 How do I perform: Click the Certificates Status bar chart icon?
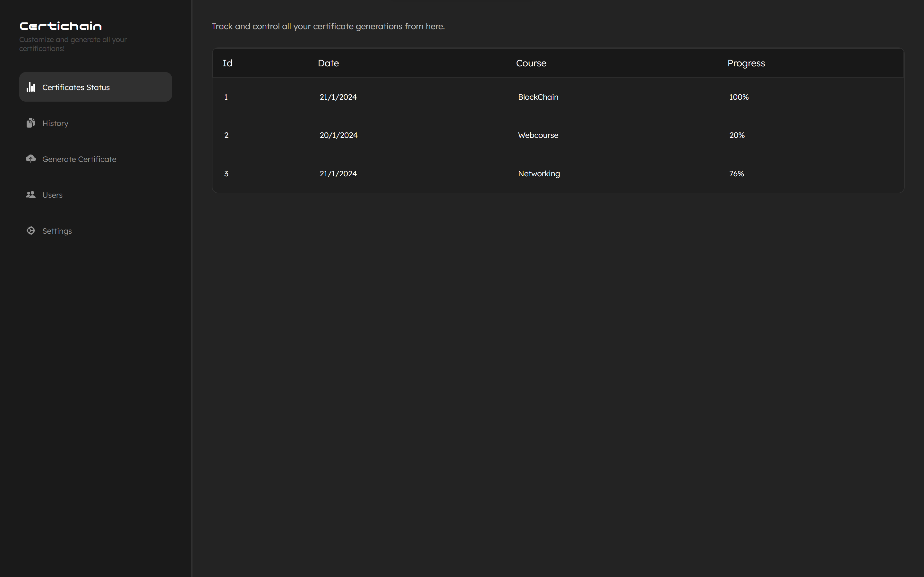(x=31, y=87)
